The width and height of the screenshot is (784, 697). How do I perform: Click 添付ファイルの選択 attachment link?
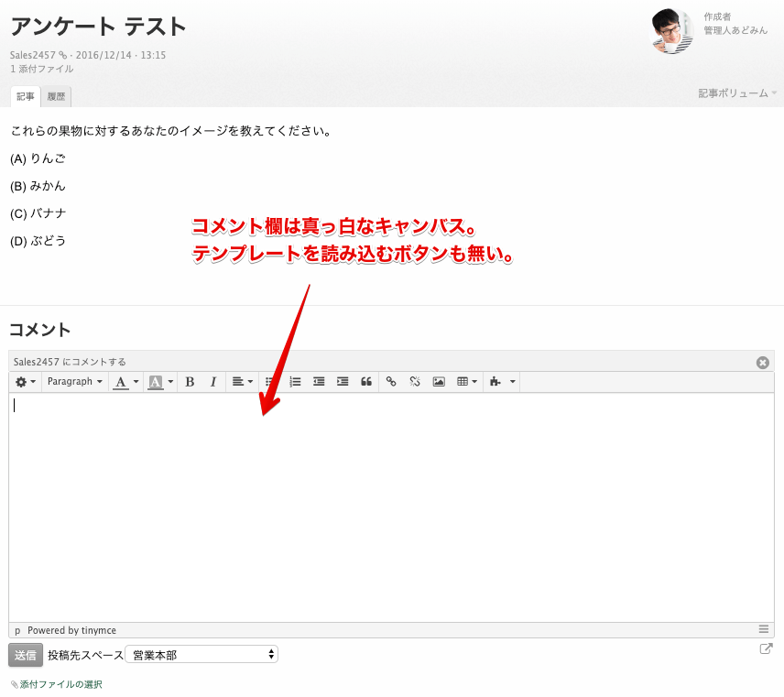pos(60,684)
